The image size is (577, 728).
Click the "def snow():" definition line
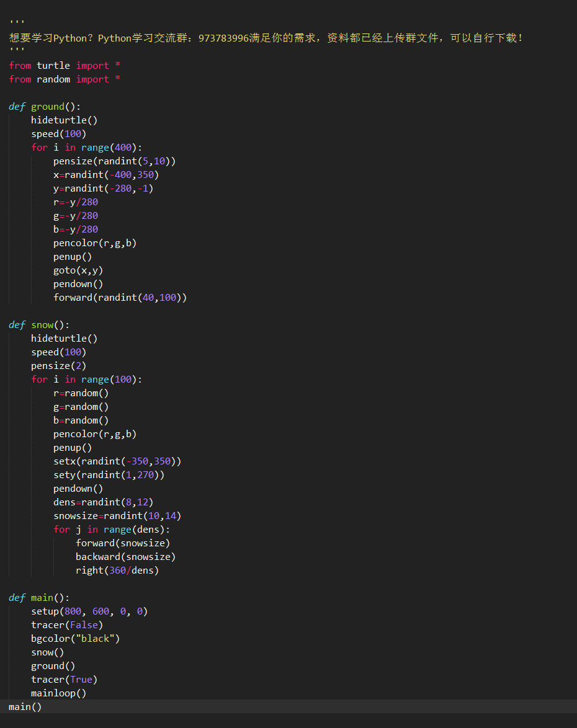point(39,325)
